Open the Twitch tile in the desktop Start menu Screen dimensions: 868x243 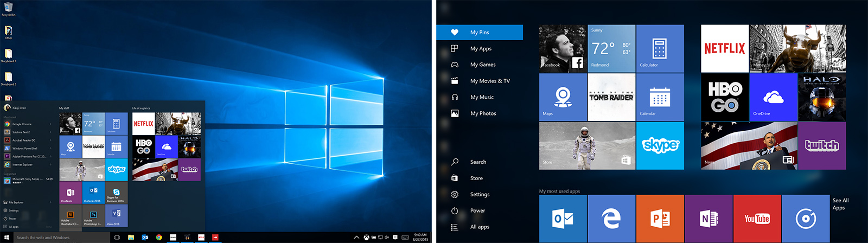[189, 169]
